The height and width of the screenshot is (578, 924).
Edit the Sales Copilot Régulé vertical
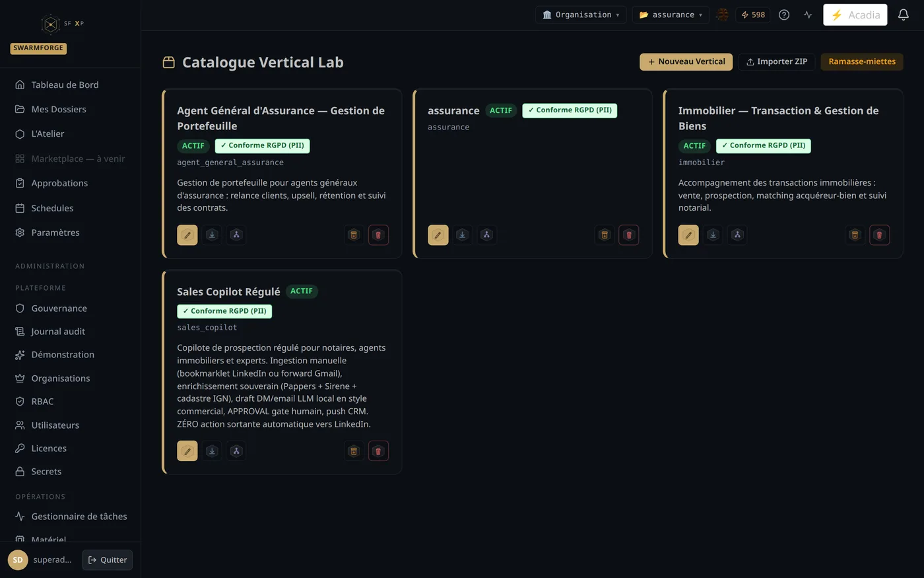click(187, 451)
